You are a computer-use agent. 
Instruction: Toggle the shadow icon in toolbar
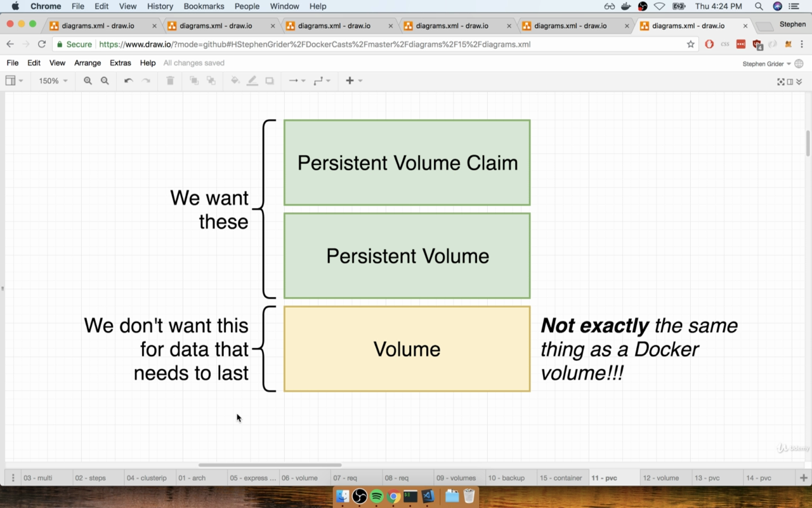click(270, 81)
